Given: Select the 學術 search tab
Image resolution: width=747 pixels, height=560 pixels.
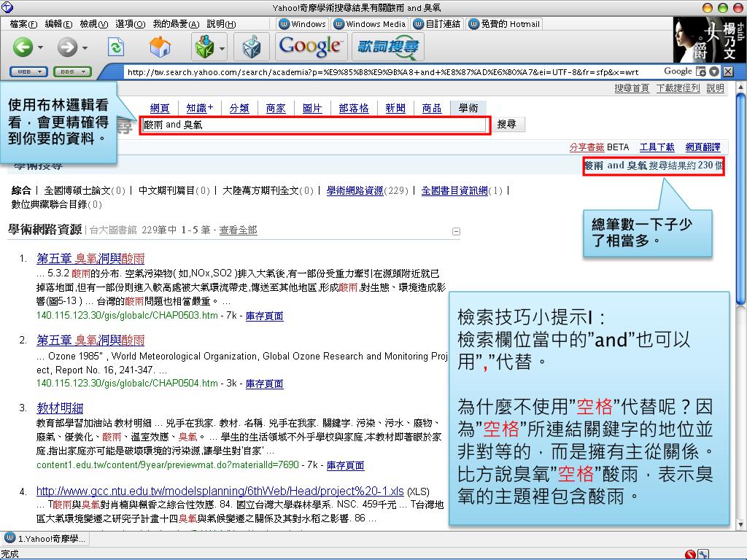Looking at the screenshot, I should pyautogui.click(x=468, y=109).
